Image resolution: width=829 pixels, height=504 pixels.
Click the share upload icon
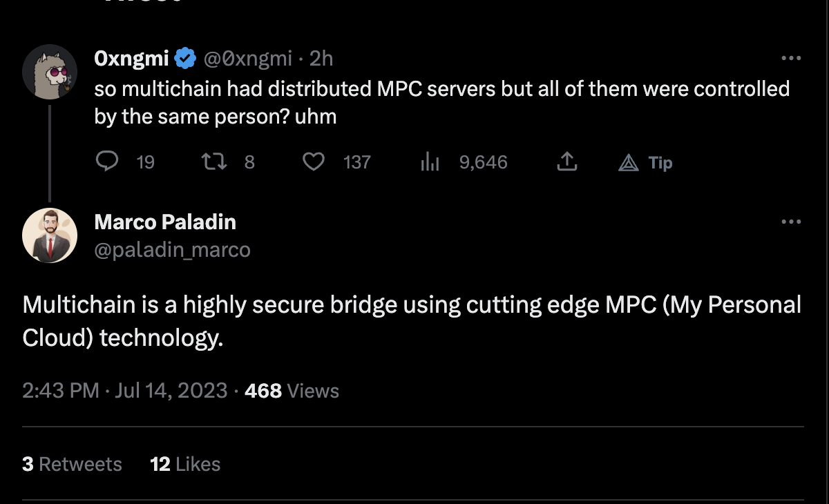click(x=566, y=162)
